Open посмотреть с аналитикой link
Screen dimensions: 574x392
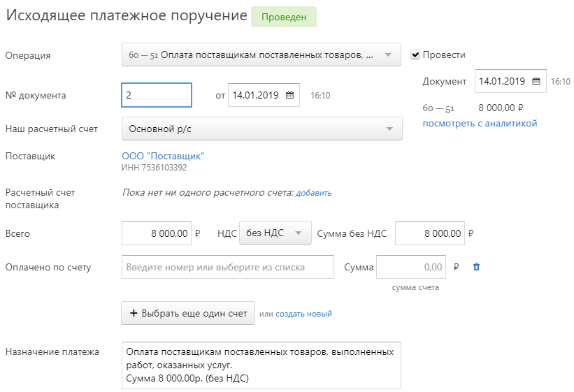480,124
